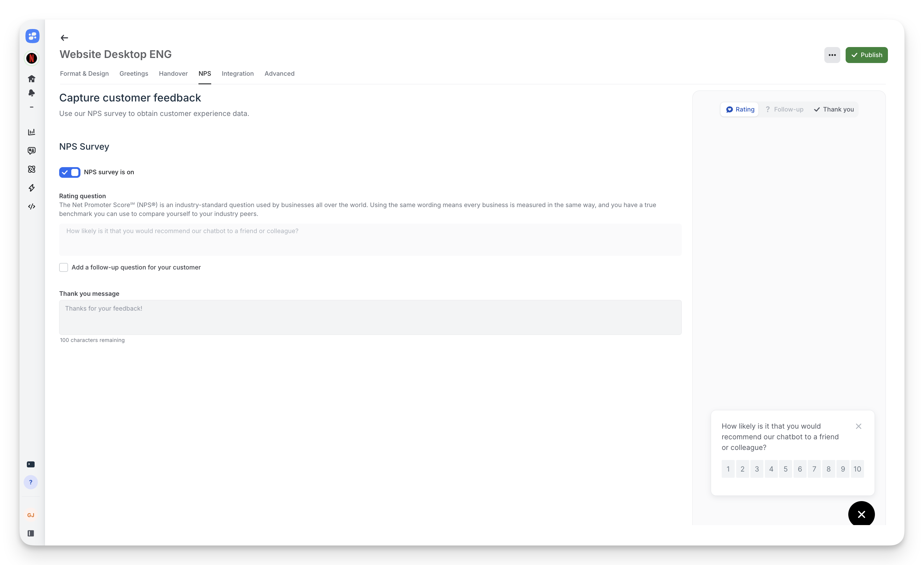Click the code brackets sidebar icon

[x=31, y=207]
